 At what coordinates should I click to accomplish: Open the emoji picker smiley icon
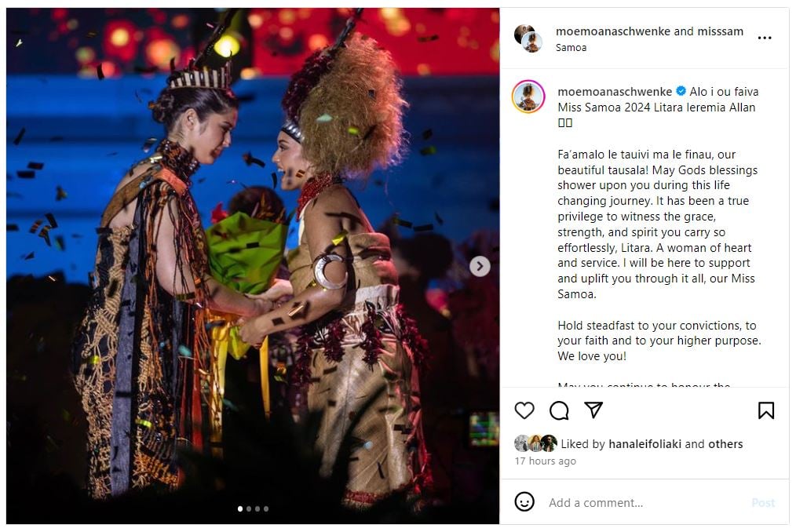524,501
